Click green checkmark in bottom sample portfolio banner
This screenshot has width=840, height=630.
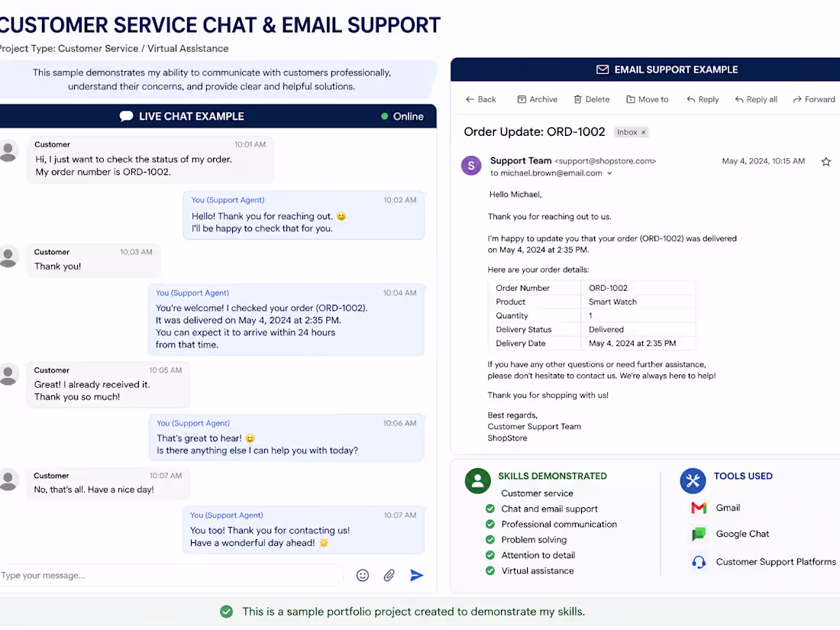click(x=227, y=611)
